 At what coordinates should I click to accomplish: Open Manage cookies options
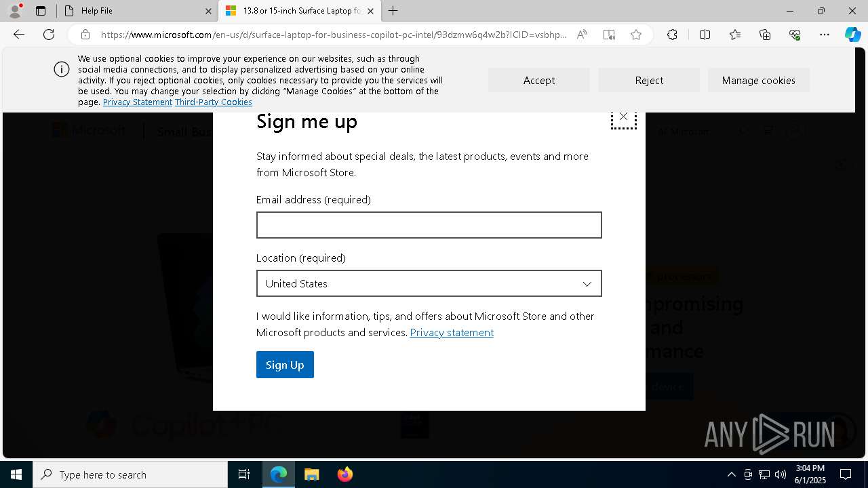759,80
